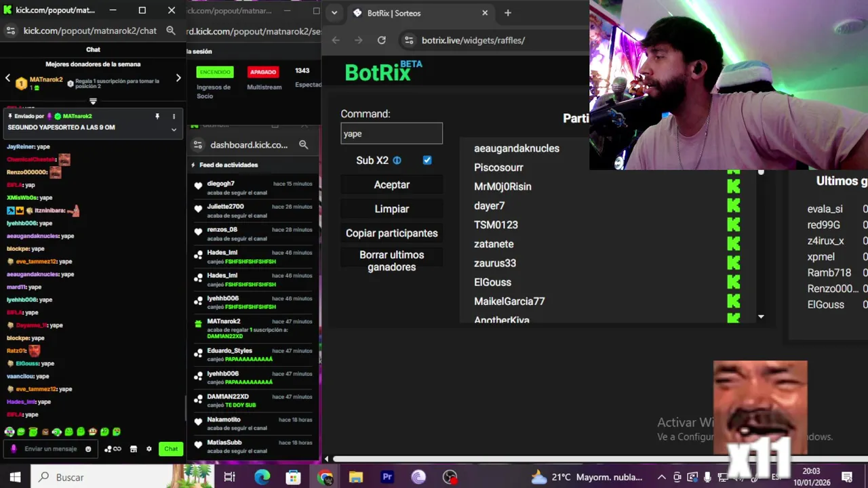This screenshot has width=868, height=488.
Task: Open pinned message three-dot menu
Action: point(174,117)
